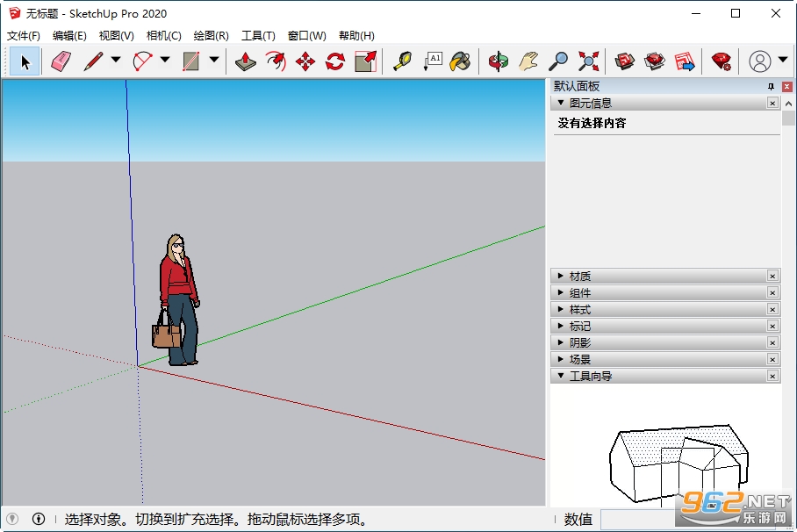The height and width of the screenshot is (532, 797).
Task: Expand the 材质 panel section
Action: coord(561,276)
